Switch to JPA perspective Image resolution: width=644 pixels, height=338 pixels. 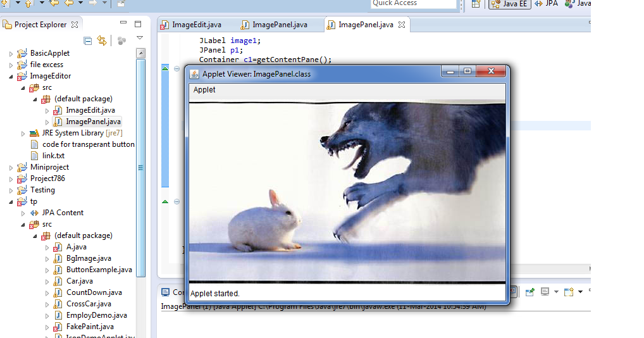546,4
